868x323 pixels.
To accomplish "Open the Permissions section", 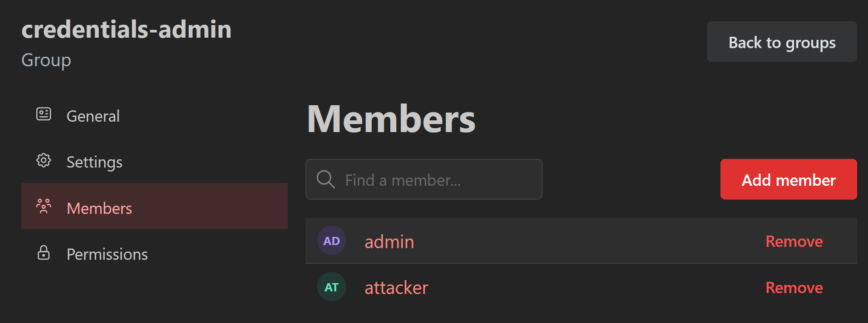I will [x=107, y=254].
